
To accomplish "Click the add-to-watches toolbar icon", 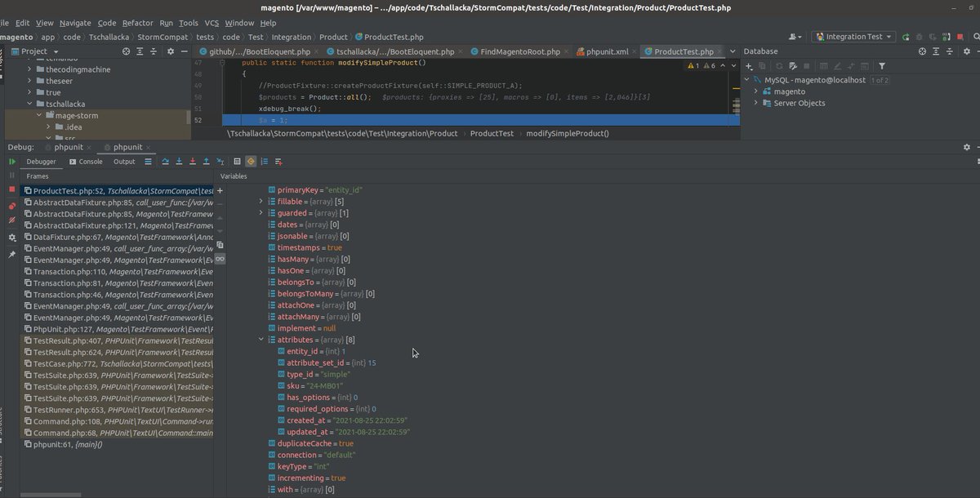I will coord(278,162).
